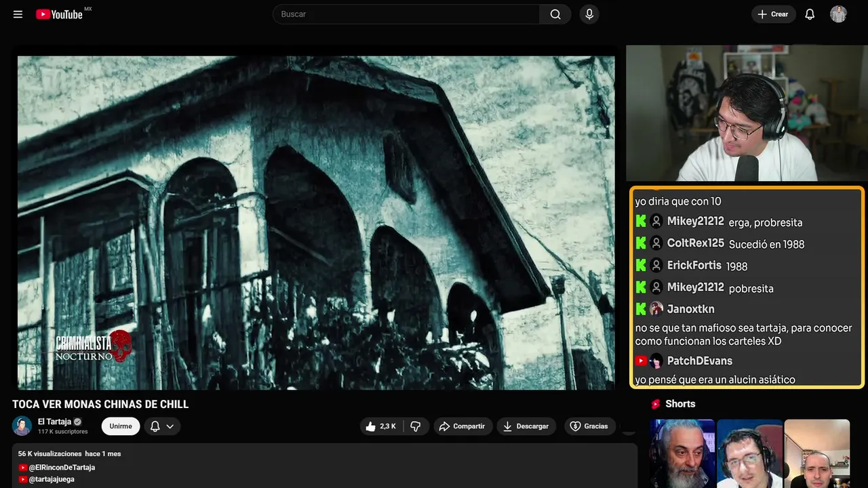Click the chat message 'yo diria que con 10'
Image resolution: width=868 pixels, height=488 pixels.
(x=678, y=201)
